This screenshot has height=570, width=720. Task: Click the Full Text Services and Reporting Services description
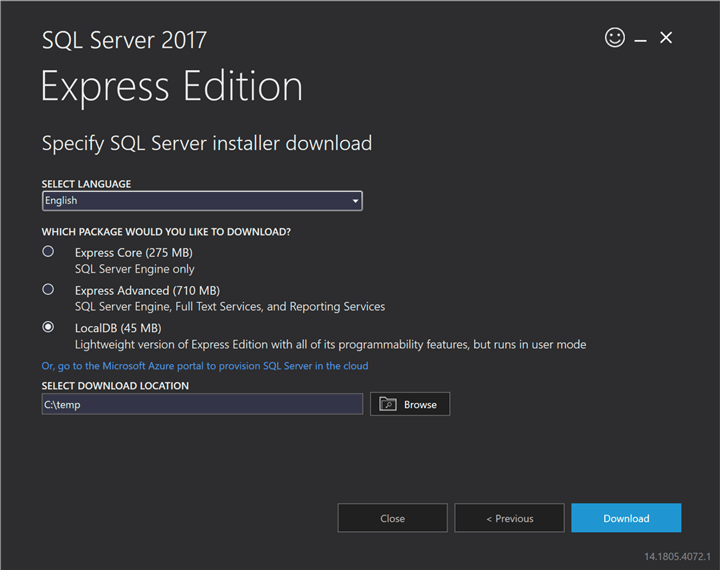[x=230, y=307]
